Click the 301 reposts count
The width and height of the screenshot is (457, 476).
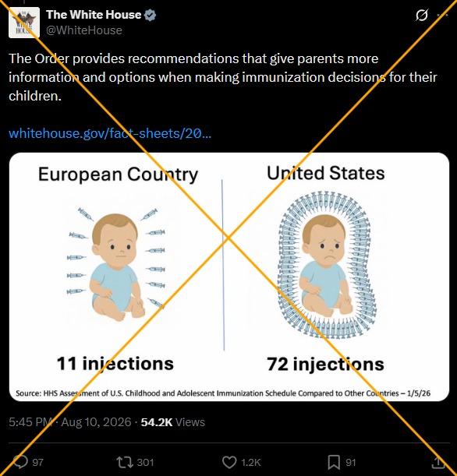coord(145,462)
